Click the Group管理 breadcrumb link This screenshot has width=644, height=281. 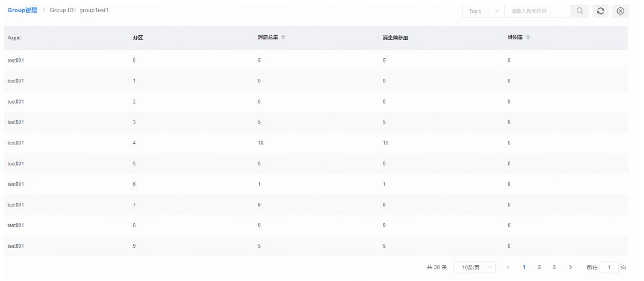tap(22, 11)
